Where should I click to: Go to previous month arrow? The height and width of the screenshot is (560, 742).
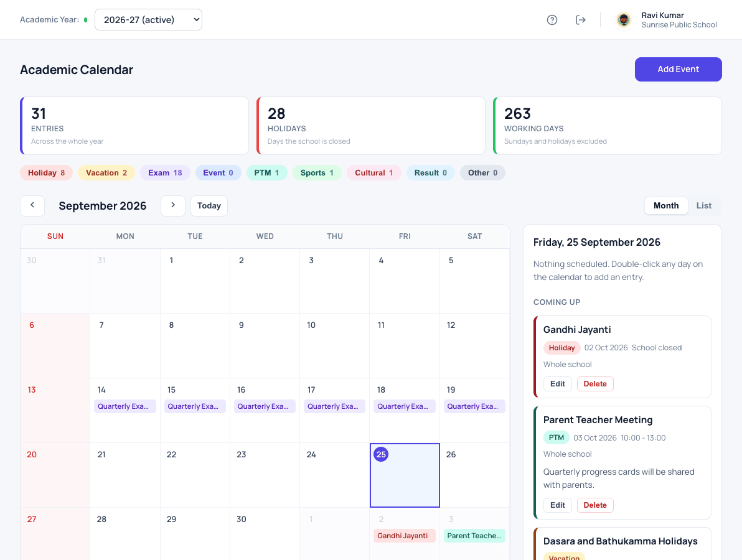(x=32, y=206)
